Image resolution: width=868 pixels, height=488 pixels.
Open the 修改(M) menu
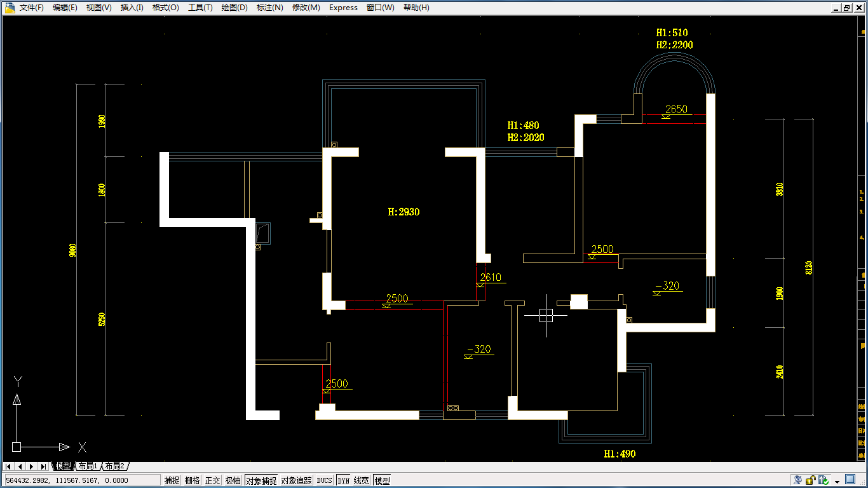click(x=306, y=8)
